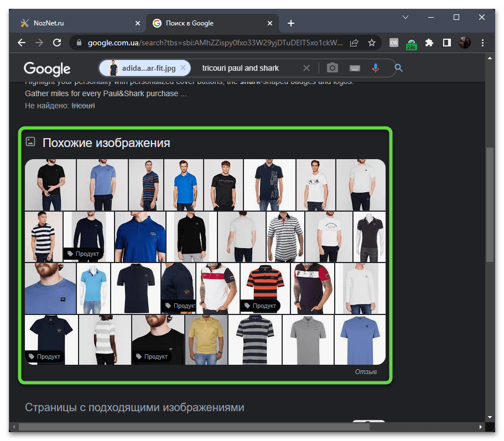504x441 pixels.
Task: Click the search box with tricouri paul and shark
Action: (241, 68)
